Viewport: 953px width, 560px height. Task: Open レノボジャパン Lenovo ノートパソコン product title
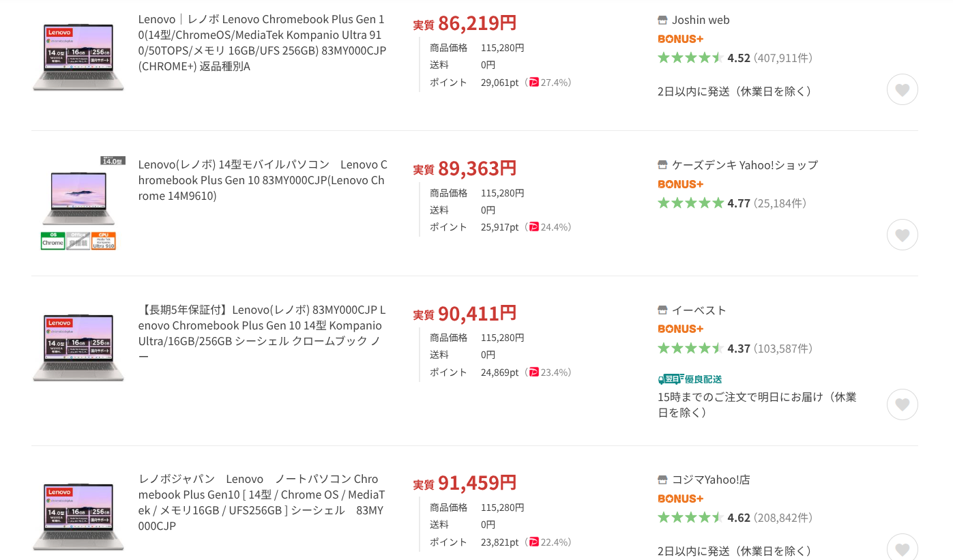(262, 502)
